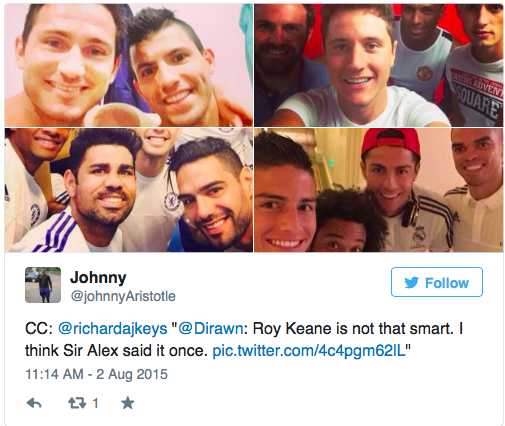The height and width of the screenshot is (426, 505).
Task: Open the two-man selfie on pink background
Action: pos(129,65)
